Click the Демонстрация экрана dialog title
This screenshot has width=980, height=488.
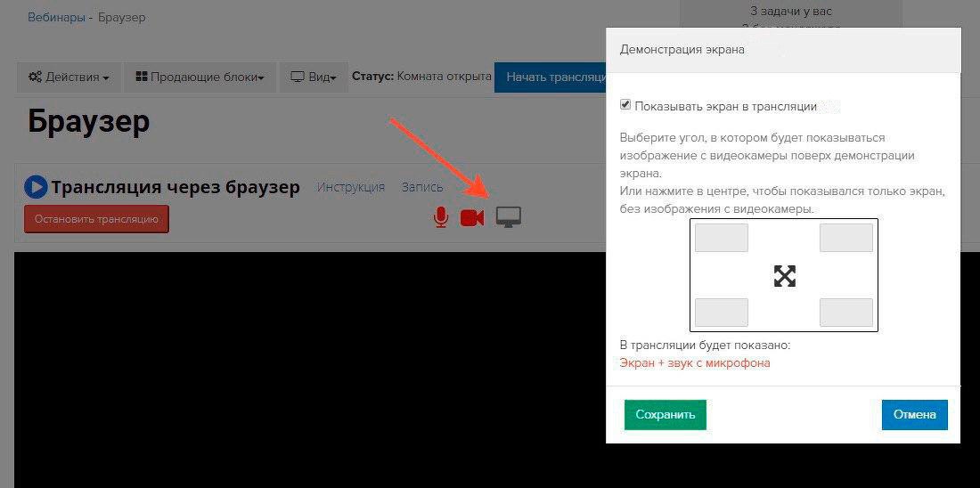(682, 50)
